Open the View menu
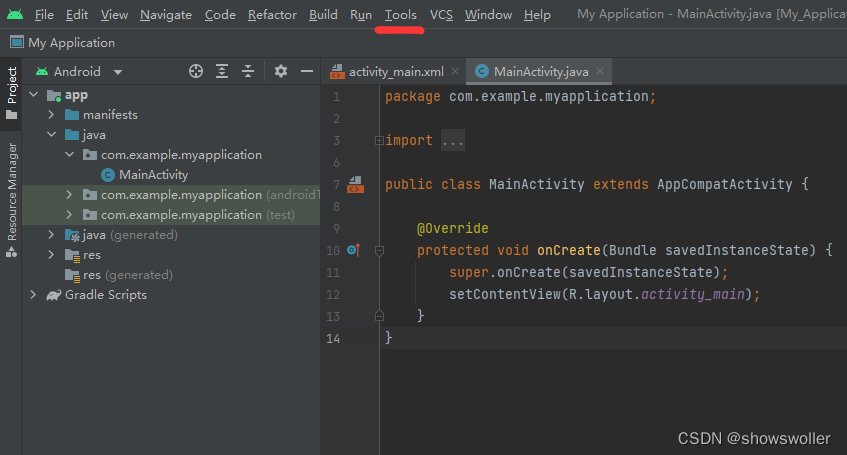 pos(114,15)
